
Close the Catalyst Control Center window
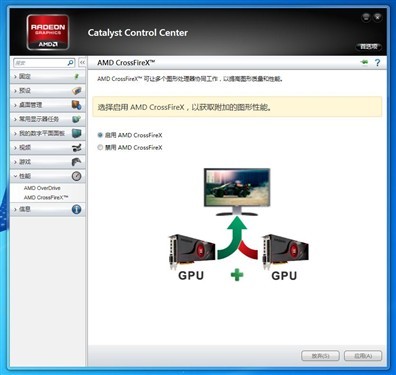[x=377, y=17]
